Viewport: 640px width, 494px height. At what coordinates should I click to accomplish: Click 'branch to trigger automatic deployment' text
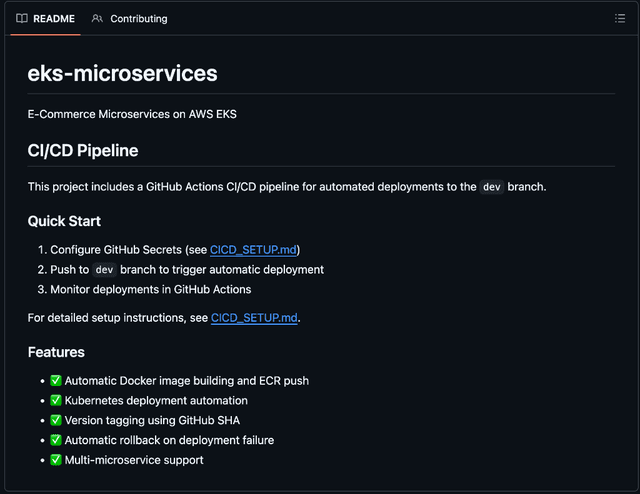[222, 270]
